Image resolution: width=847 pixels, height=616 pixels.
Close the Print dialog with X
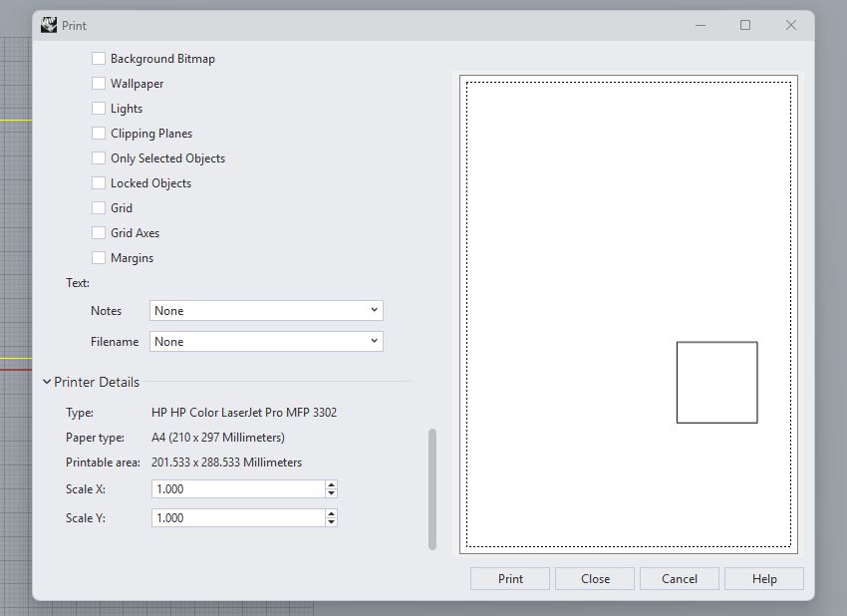click(x=791, y=25)
